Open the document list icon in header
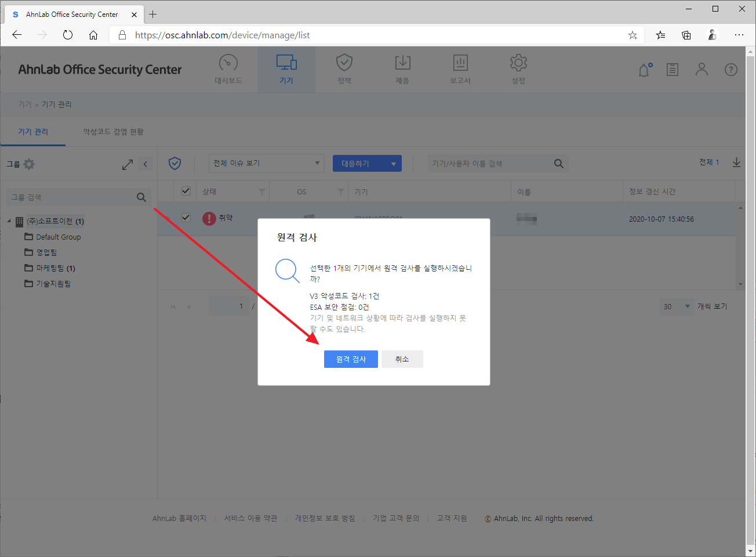 (673, 70)
